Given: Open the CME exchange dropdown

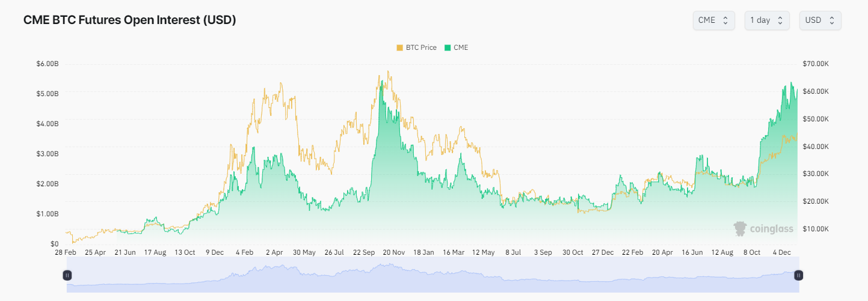Looking at the screenshot, I should click(x=713, y=20).
